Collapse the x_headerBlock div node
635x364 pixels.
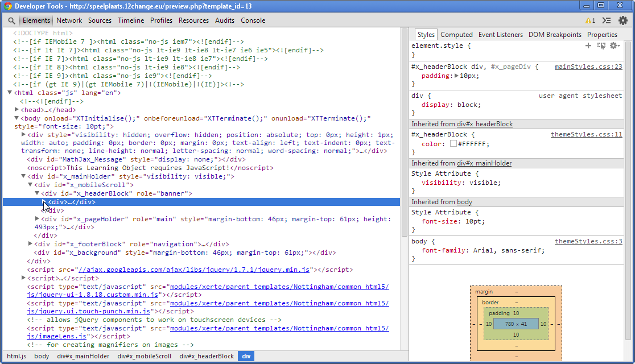click(37, 193)
